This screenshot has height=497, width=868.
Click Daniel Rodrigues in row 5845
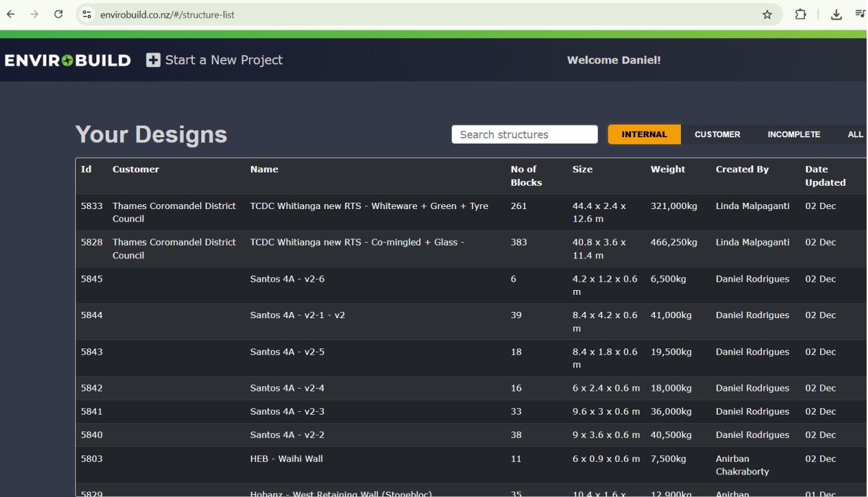click(753, 279)
